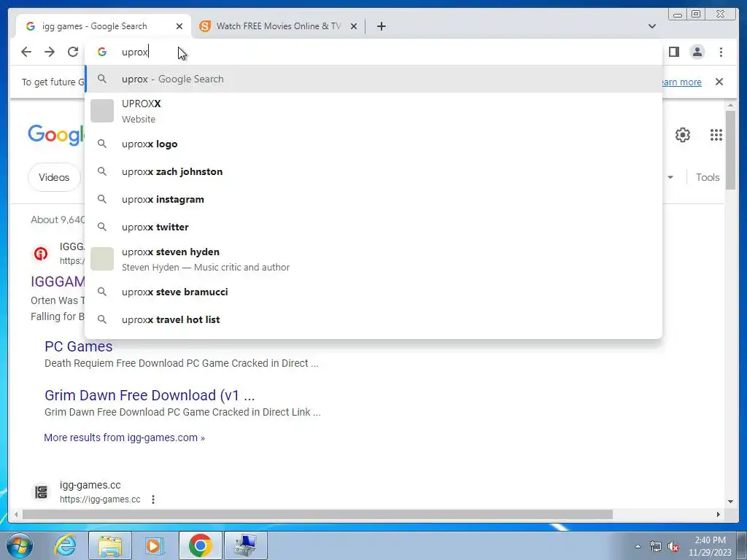Screen dimensions: 747x560
Task: Go back with the browser back arrow
Action: click(26, 52)
